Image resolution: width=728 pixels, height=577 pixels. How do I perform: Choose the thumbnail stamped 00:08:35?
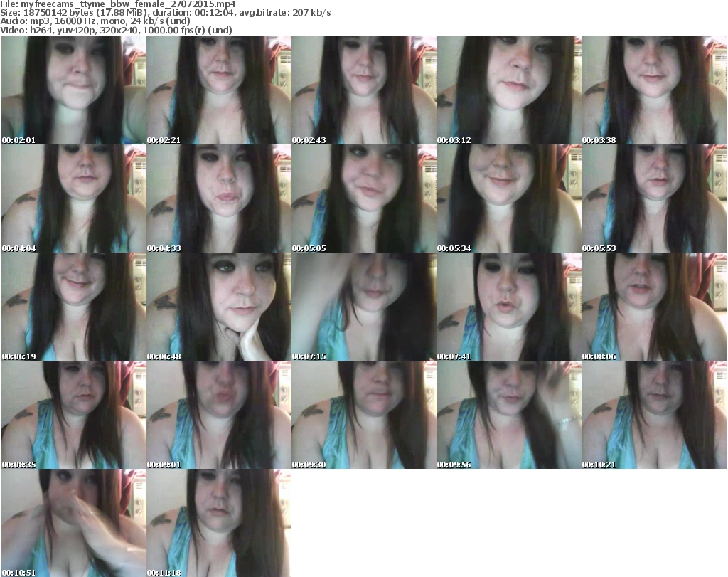[74, 415]
